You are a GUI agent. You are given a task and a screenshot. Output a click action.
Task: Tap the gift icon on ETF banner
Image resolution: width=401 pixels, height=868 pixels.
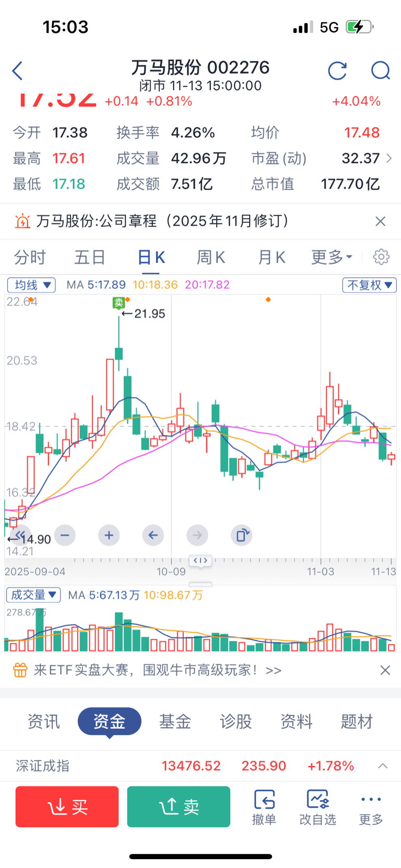pyautogui.click(x=20, y=670)
